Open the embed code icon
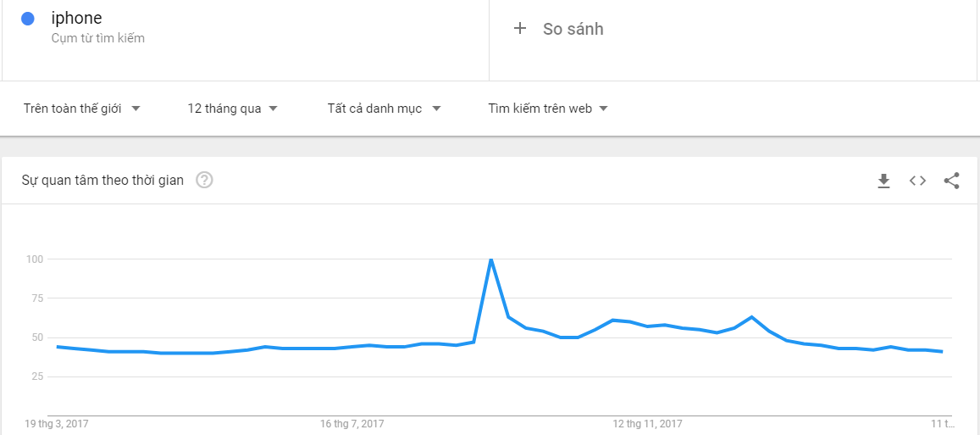The image size is (980, 435). [917, 181]
